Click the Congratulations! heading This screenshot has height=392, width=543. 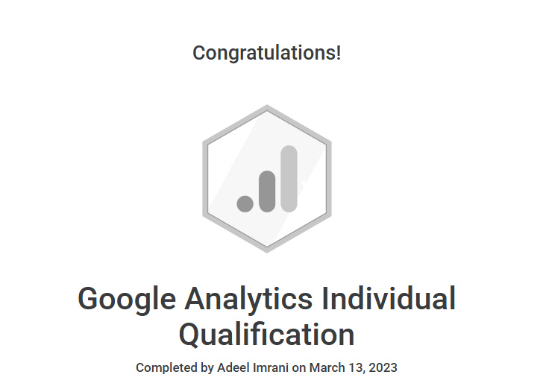coord(267,54)
